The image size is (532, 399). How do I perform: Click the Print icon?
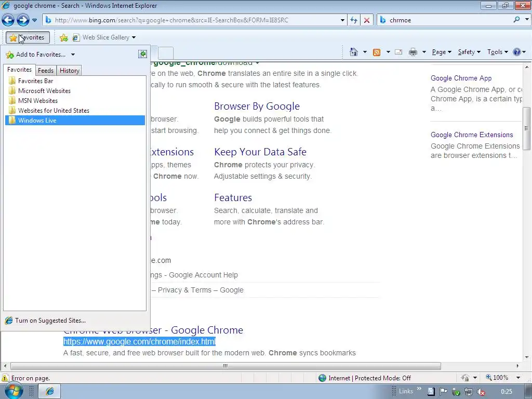(413, 52)
